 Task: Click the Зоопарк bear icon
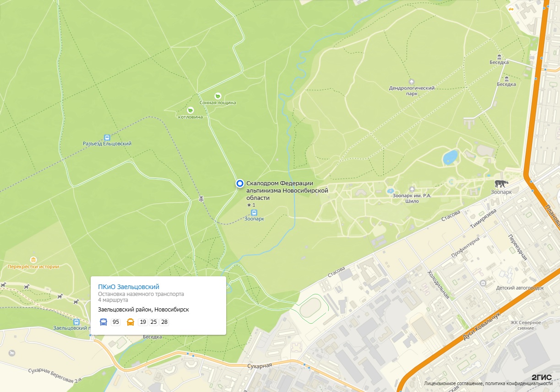coord(501,184)
